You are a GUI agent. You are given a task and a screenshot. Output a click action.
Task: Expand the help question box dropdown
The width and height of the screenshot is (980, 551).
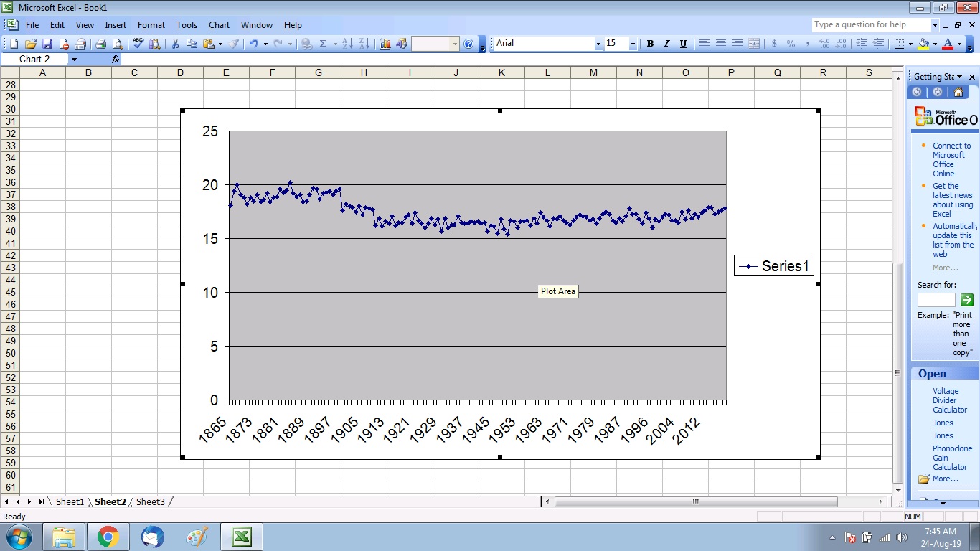pyautogui.click(x=935, y=24)
